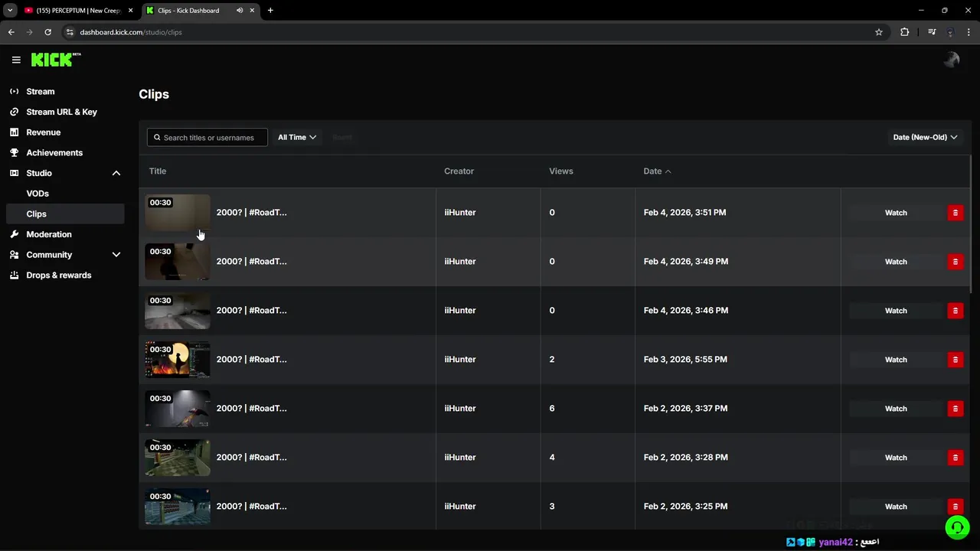Open thumbnail of Feb 2 3:28 PM clip
Image resolution: width=980 pixels, height=551 pixels.
[x=177, y=458]
